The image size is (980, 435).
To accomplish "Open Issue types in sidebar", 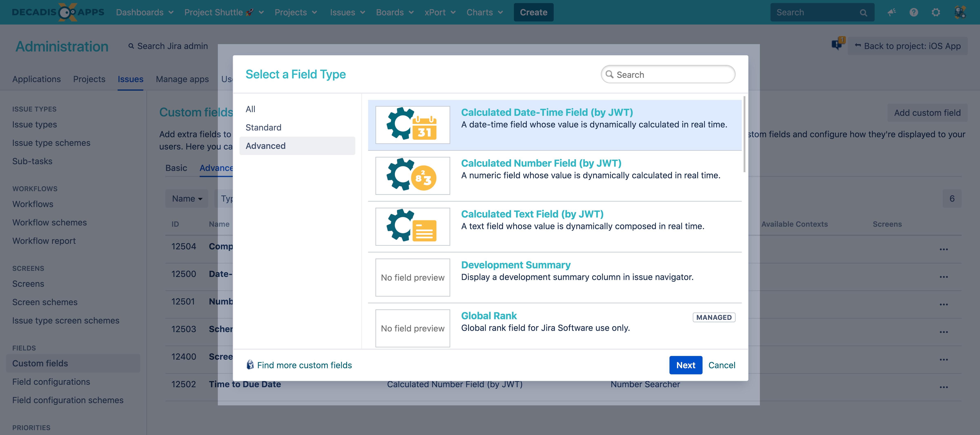I will coord(34,124).
